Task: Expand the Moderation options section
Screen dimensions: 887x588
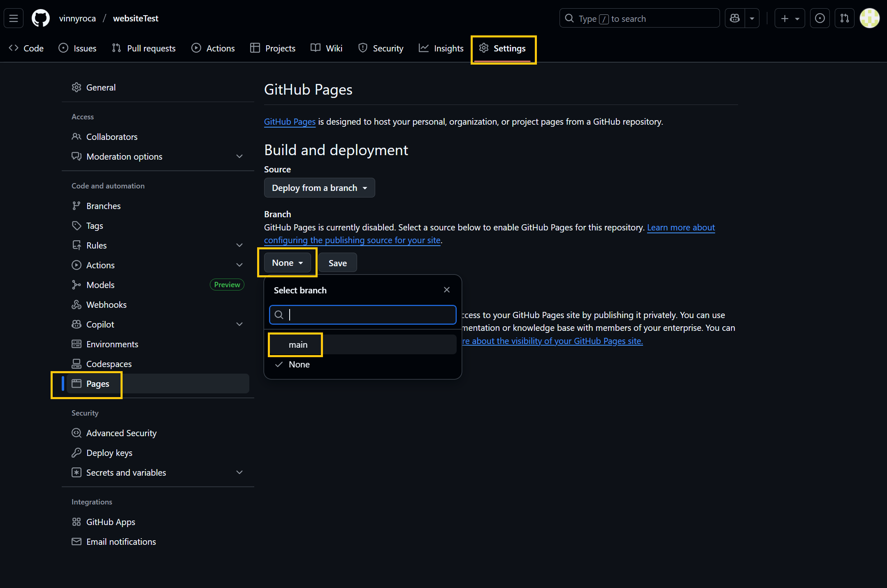Action: 240,156
